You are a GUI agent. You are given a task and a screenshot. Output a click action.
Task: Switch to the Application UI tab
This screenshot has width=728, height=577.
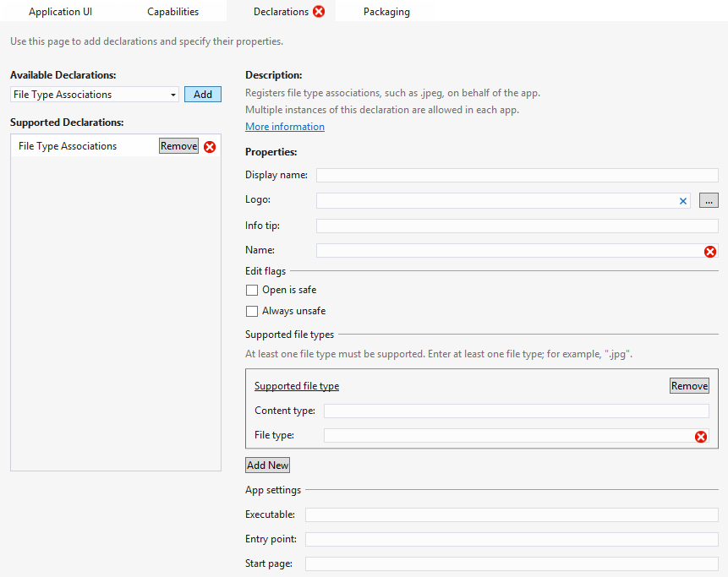(60, 12)
